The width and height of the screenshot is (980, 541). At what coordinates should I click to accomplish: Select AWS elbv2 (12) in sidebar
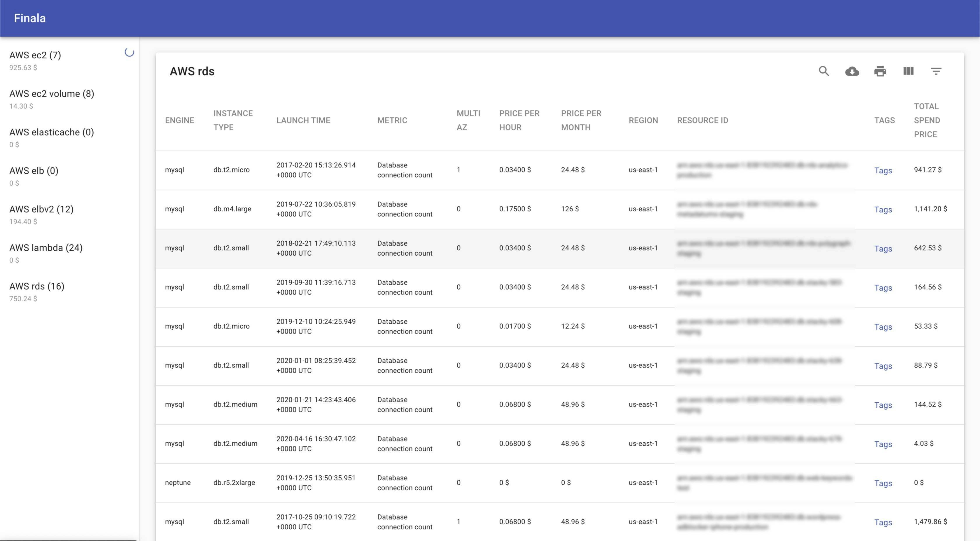tap(41, 209)
